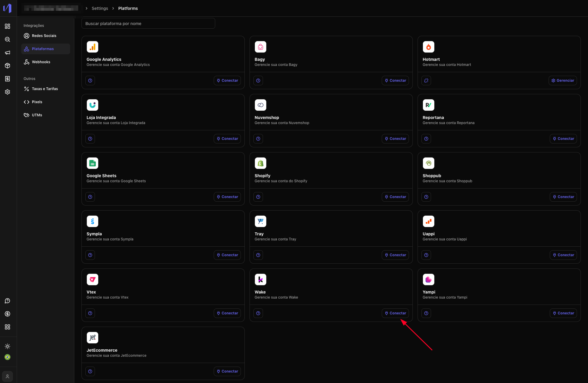This screenshot has width=588, height=383.
Task: Open the cube products icon in sidebar
Action: [x=7, y=66]
